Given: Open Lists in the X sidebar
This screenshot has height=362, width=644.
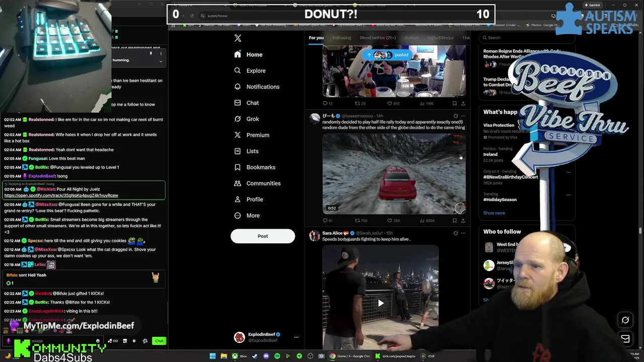Looking at the screenshot, I should click(x=247, y=151).
